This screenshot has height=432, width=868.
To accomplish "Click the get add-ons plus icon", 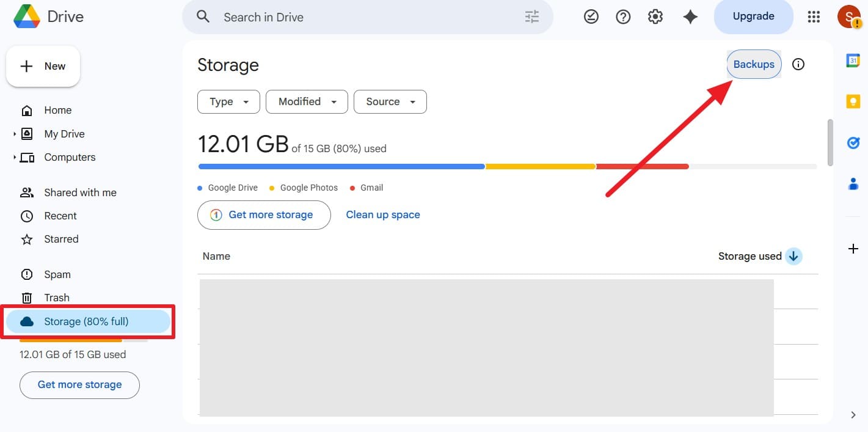I will [x=853, y=249].
